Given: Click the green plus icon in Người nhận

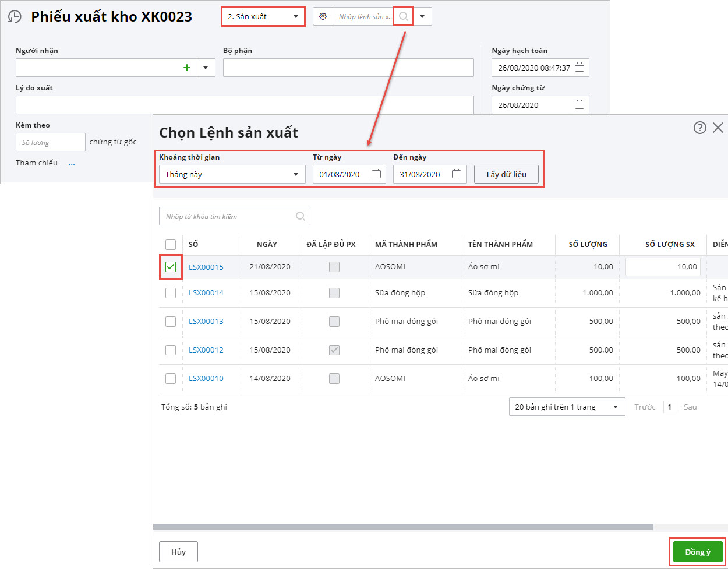Looking at the screenshot, I should point(187,68).
